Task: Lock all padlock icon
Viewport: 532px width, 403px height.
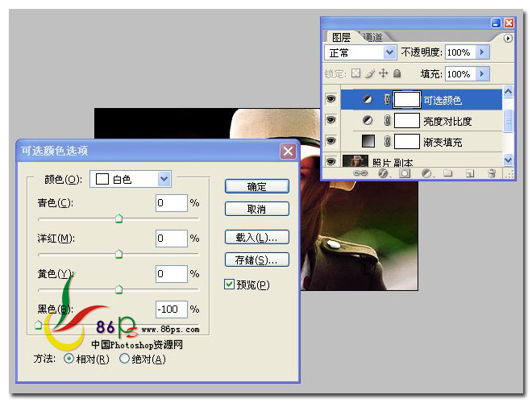Action: [397, 73]
